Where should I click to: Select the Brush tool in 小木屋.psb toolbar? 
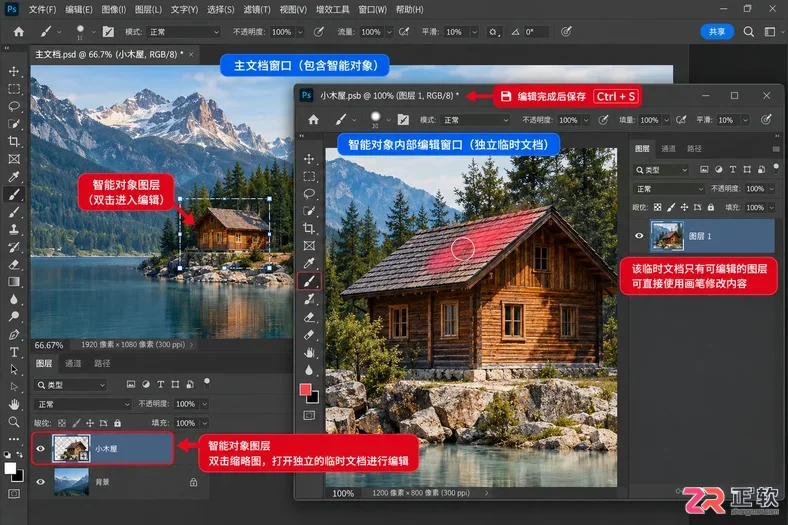(309, 281)
